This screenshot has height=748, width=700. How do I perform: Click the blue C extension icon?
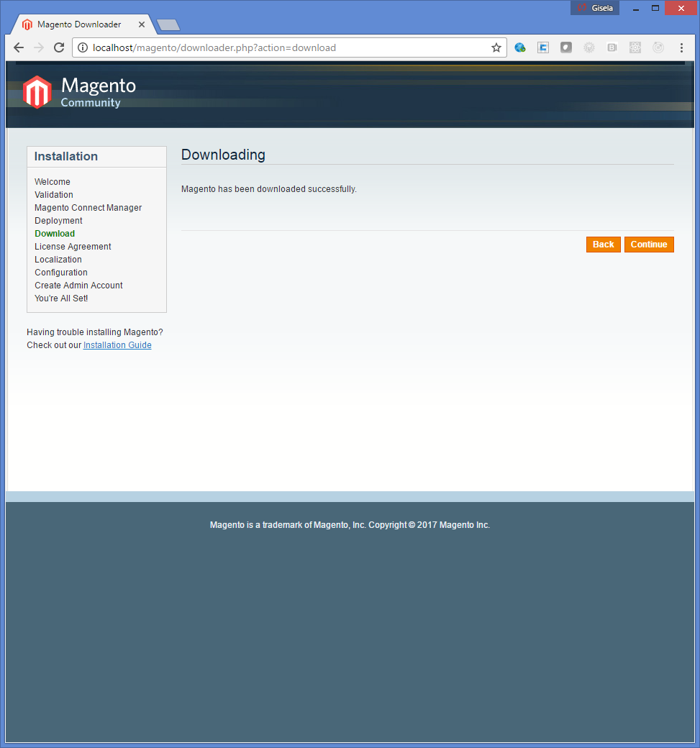point(543,48)
